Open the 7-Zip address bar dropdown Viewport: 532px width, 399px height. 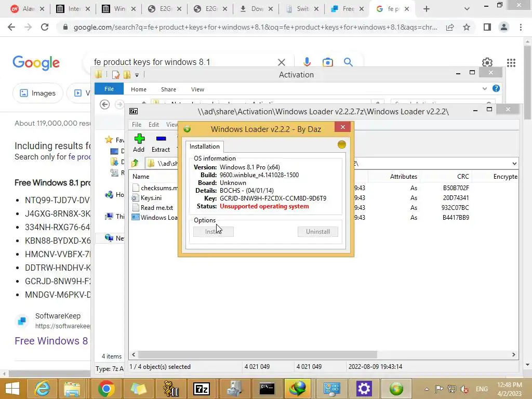coord(514,164)
